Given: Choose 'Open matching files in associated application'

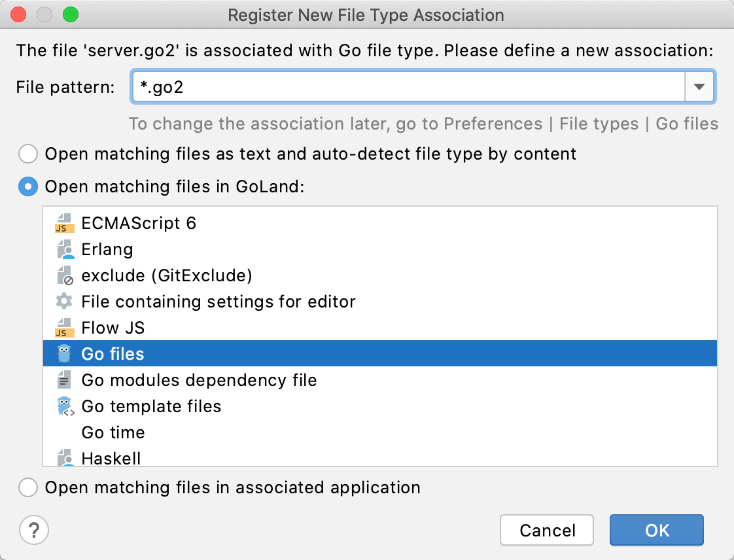Looking at the screenshot, I should click(x=27, y=487).
